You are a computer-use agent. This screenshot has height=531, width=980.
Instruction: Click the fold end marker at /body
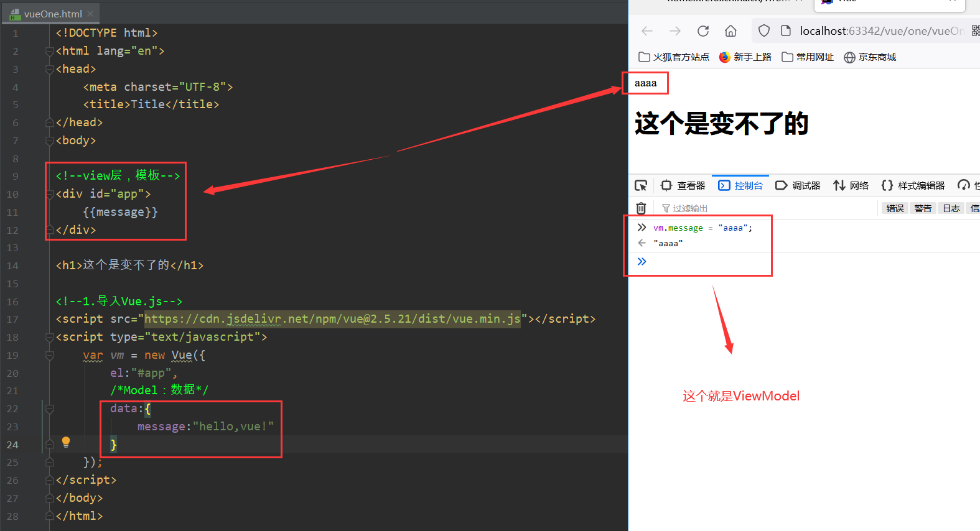pos(49,498)
